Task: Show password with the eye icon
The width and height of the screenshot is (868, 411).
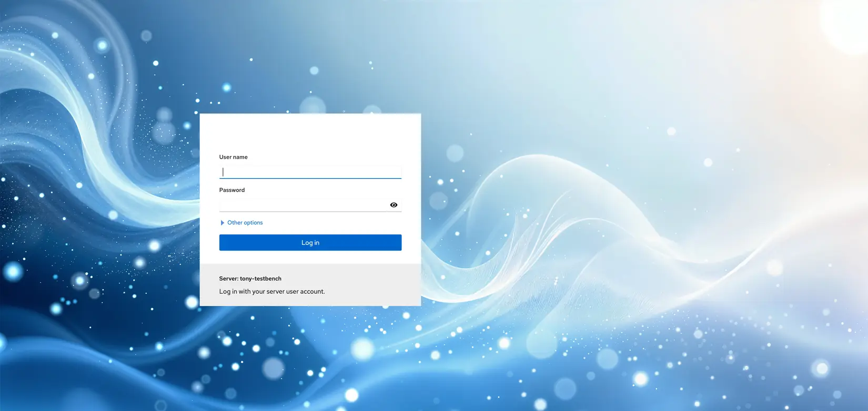Action: pyautogui.click(x=393, y=205)
